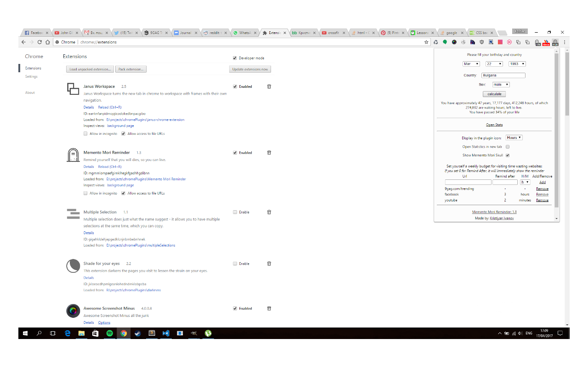Uncheck Show Memento Mori Skull
The image size is (588, 368).
(508, 155)
